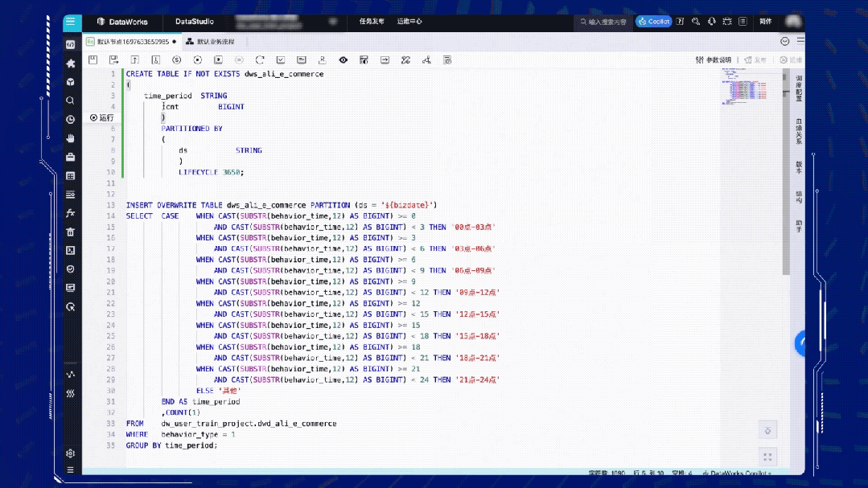Click the Save icon in toolbar
The width and height of the screenshot is (868, 488).
point(93,59)
